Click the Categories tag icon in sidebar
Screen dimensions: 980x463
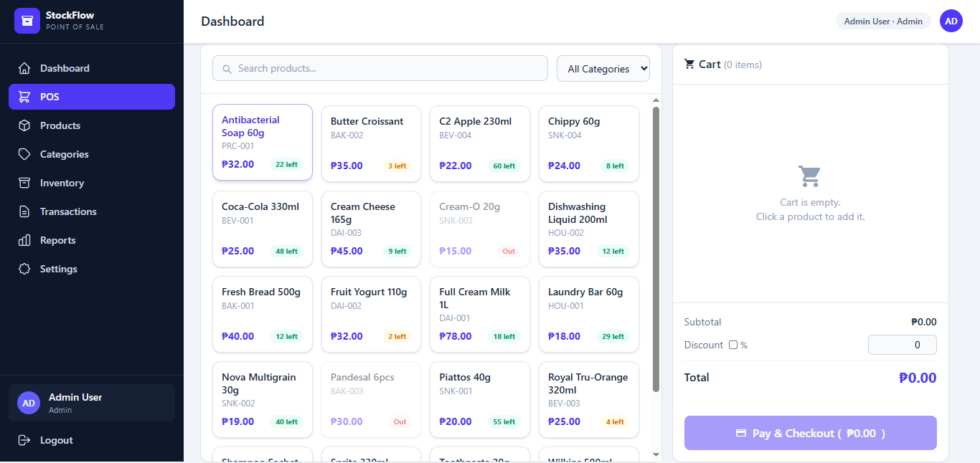[x=24, y=154]
